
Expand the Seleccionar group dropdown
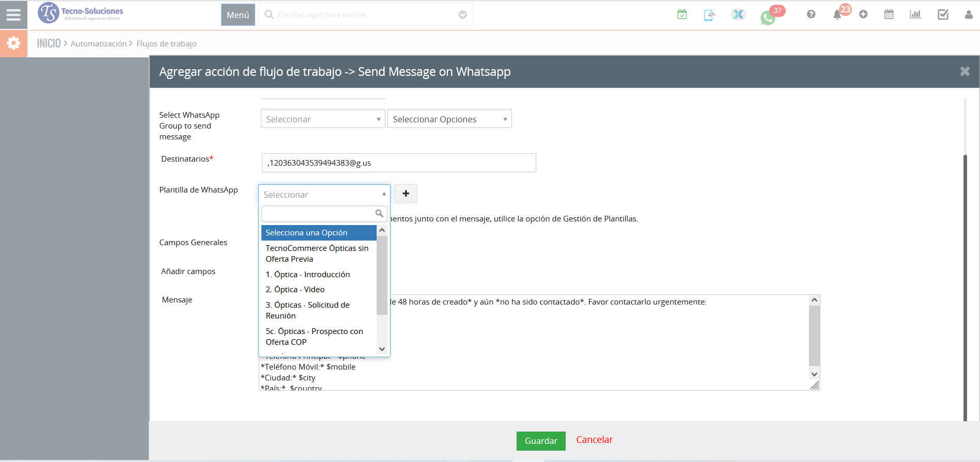[x=323, y=119]
